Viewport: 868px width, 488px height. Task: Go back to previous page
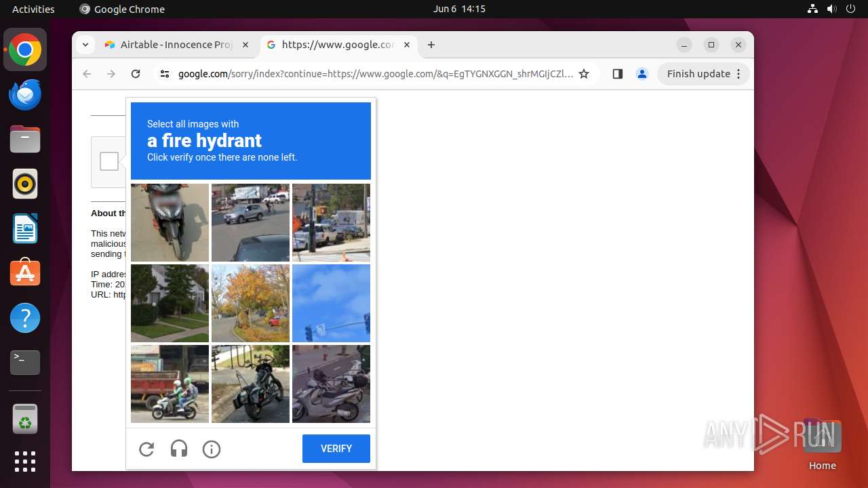click(x=87, y=74)
